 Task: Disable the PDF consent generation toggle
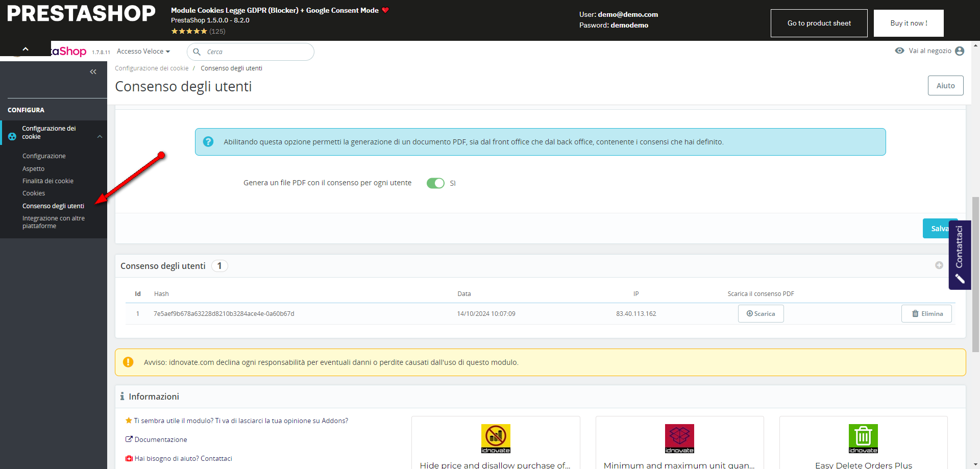(x=435, y=183)
